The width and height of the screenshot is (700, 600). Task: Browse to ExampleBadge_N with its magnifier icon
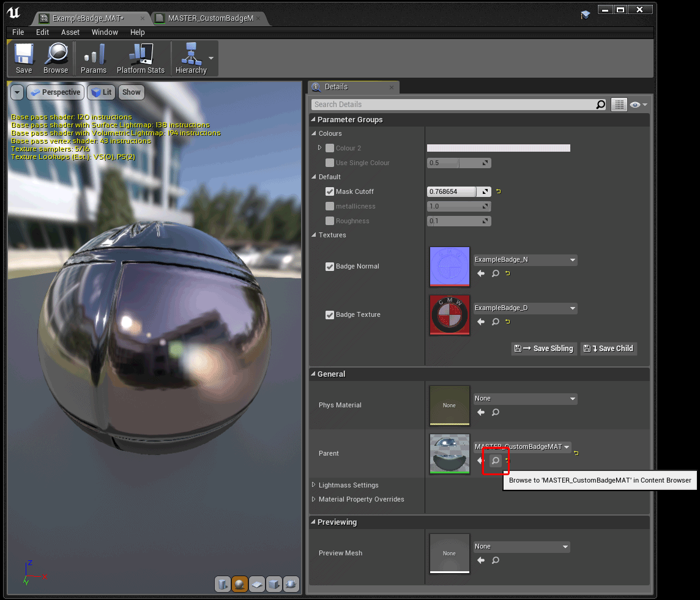tap(496, 273)
